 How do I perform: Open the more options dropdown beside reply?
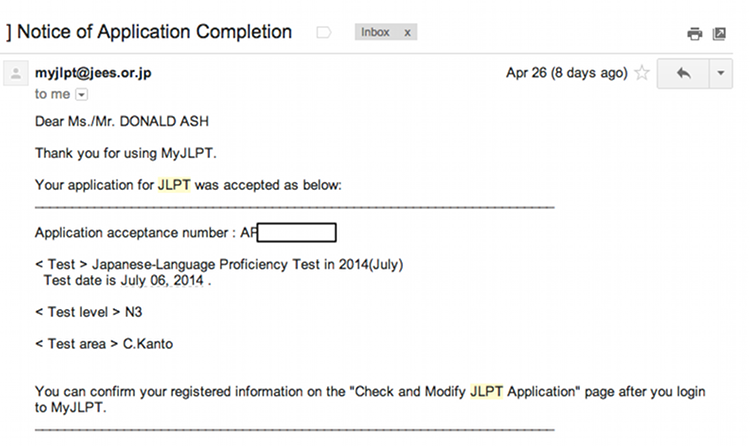721,74
